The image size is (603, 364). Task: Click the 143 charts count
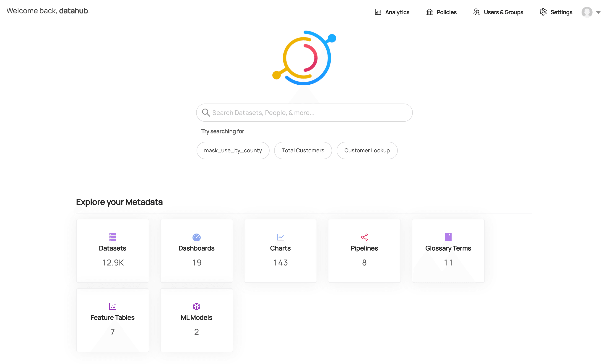tap(281, 263)
